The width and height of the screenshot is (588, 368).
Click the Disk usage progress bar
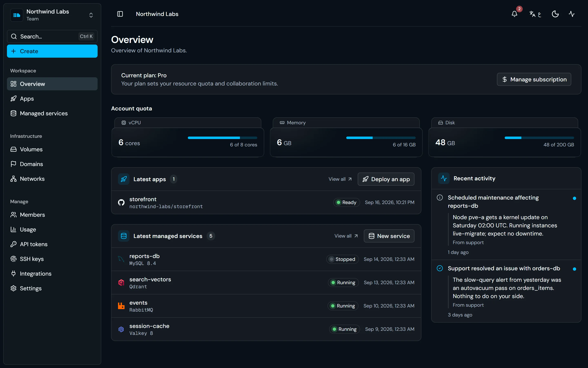pos(539,138)
